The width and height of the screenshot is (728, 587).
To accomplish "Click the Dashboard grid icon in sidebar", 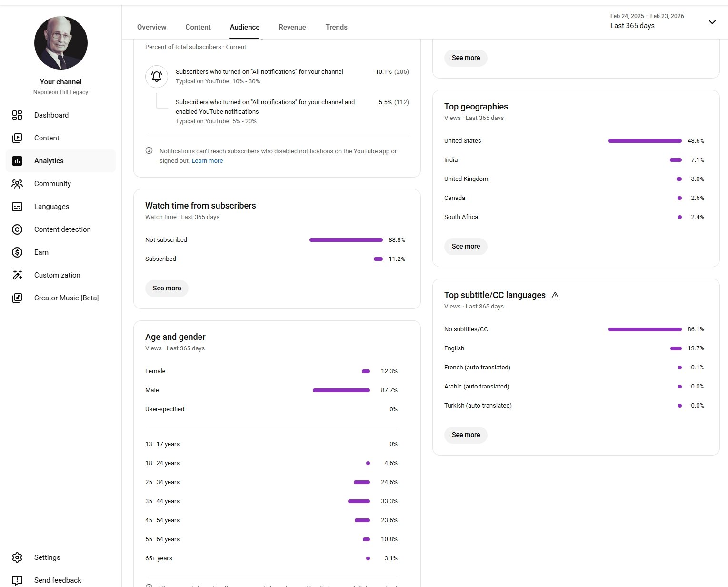I will 17,115.
